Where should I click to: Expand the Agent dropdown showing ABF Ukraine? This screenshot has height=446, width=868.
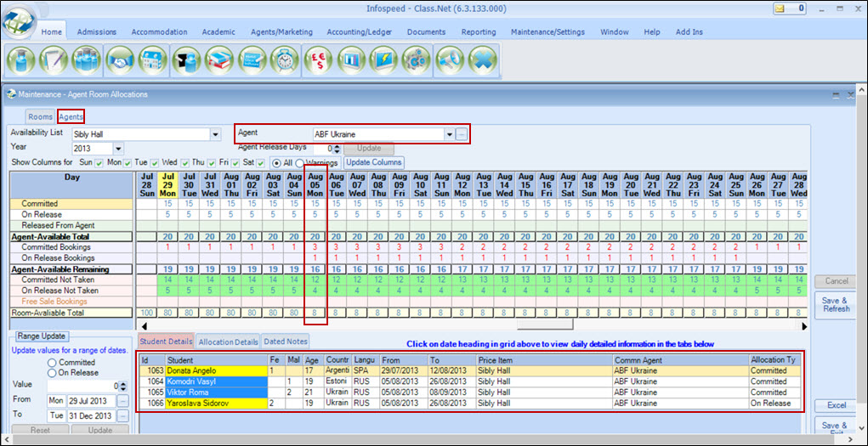449,134
